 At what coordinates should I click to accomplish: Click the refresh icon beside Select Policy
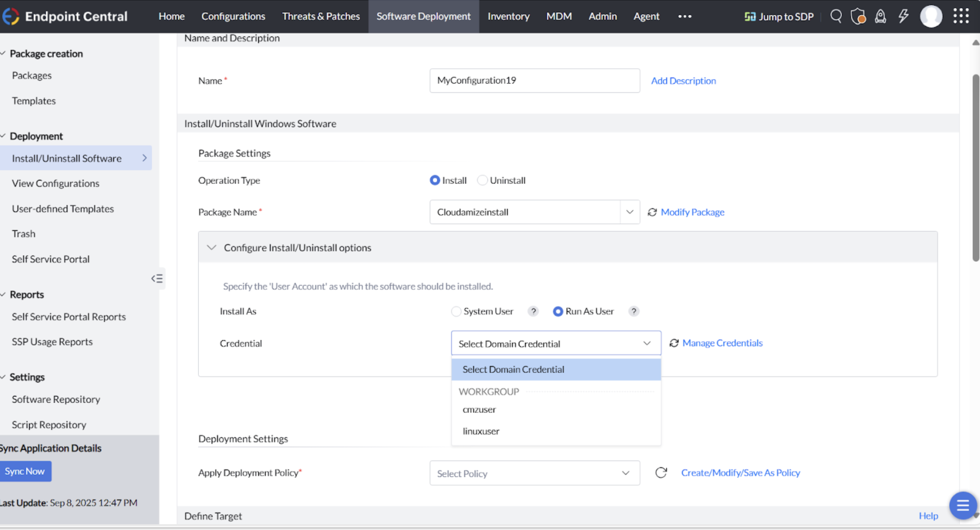coord(661,473)
